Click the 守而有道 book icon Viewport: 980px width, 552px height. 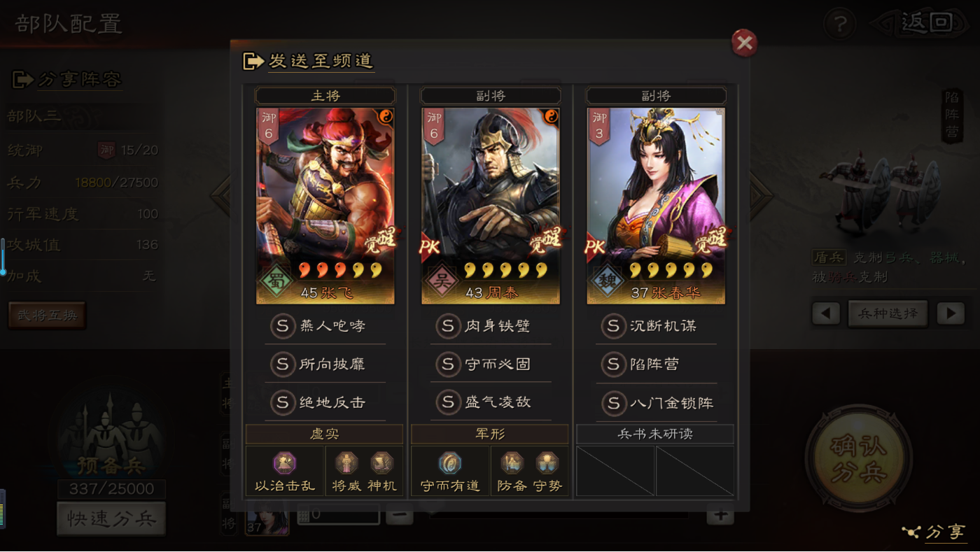[449, 463]
